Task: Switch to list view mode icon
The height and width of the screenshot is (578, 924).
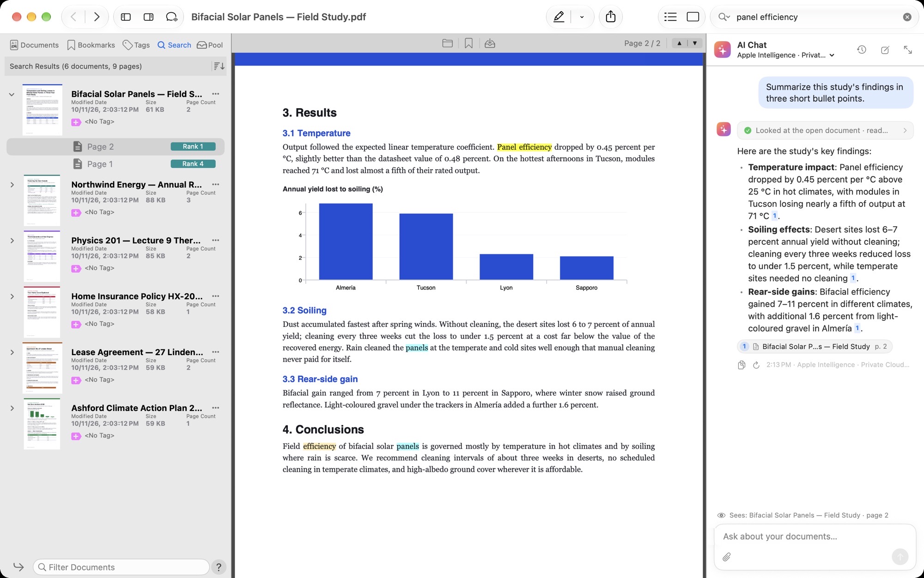Action: [670, 17]
